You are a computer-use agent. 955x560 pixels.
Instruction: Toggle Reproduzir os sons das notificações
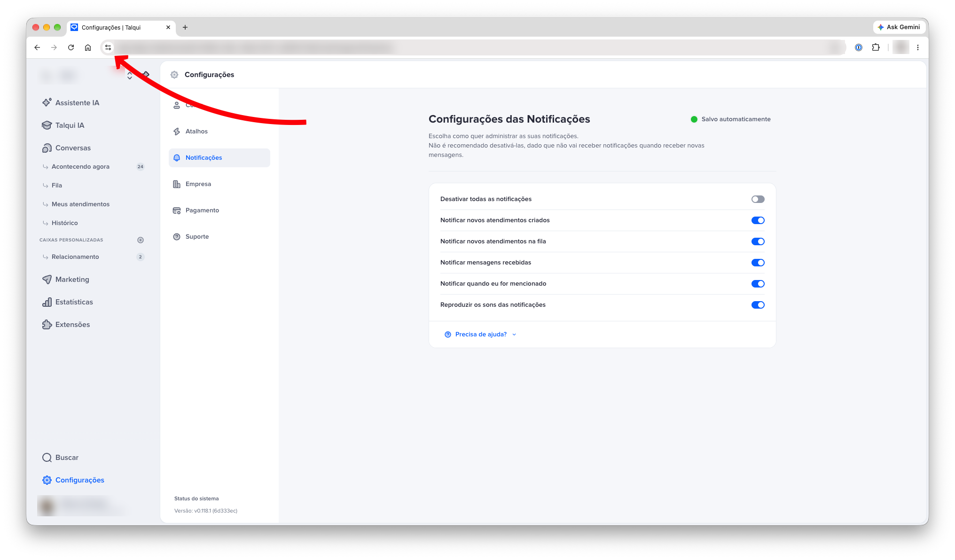tap(758, 305)
